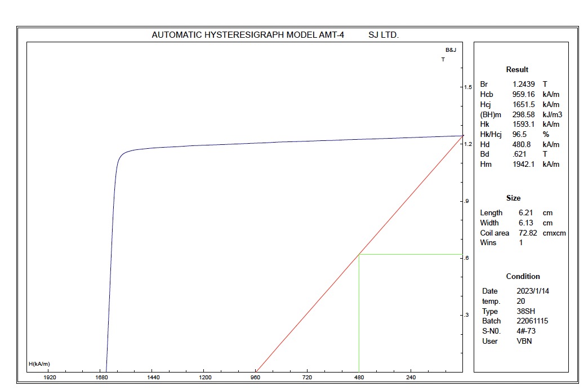Click the cmxcm unit text
Image resolution: width=588 pixels, height=390 pixels.
point(554,233)
